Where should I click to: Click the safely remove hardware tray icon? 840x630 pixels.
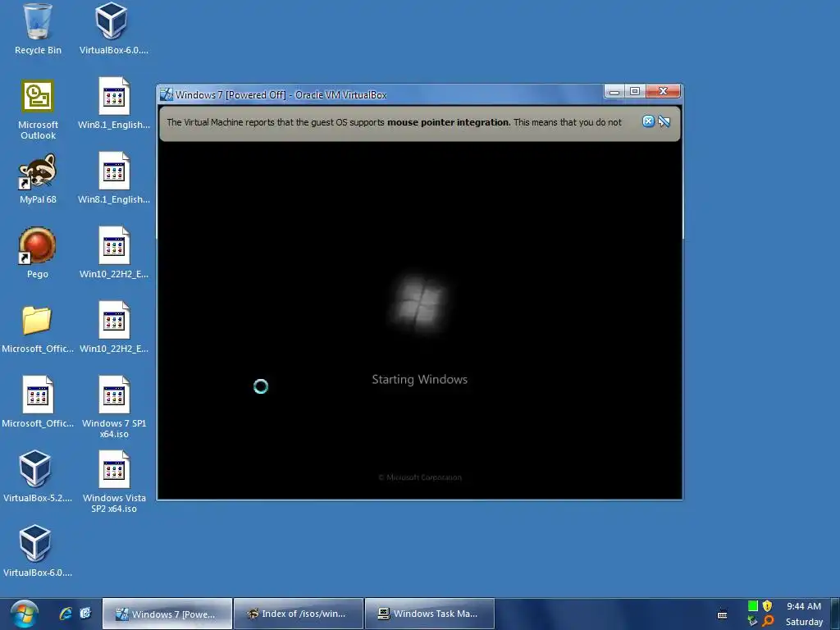753,621
